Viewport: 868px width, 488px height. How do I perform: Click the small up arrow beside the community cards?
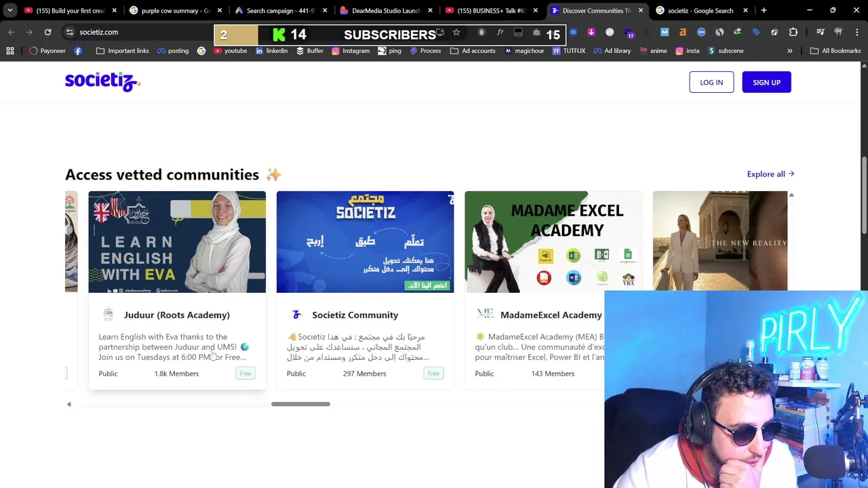pos(791,195)
